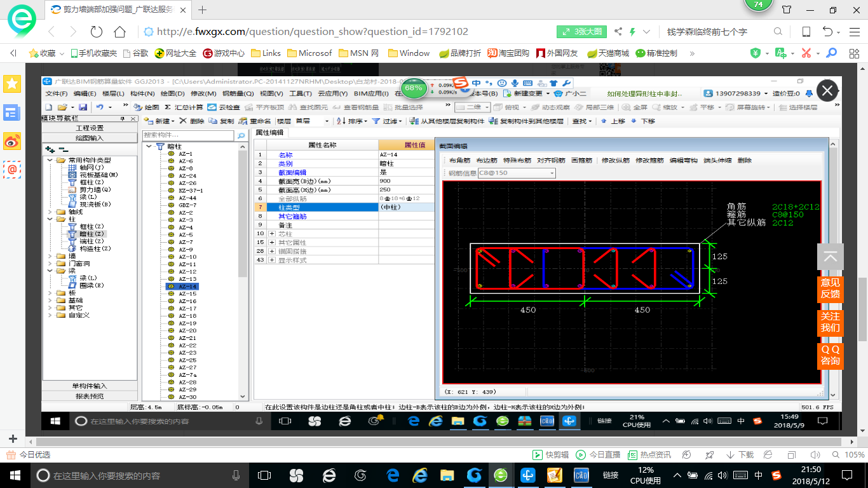
Task: Click the scroll-to-top arrow button on the right
Action: coord(830,257)
